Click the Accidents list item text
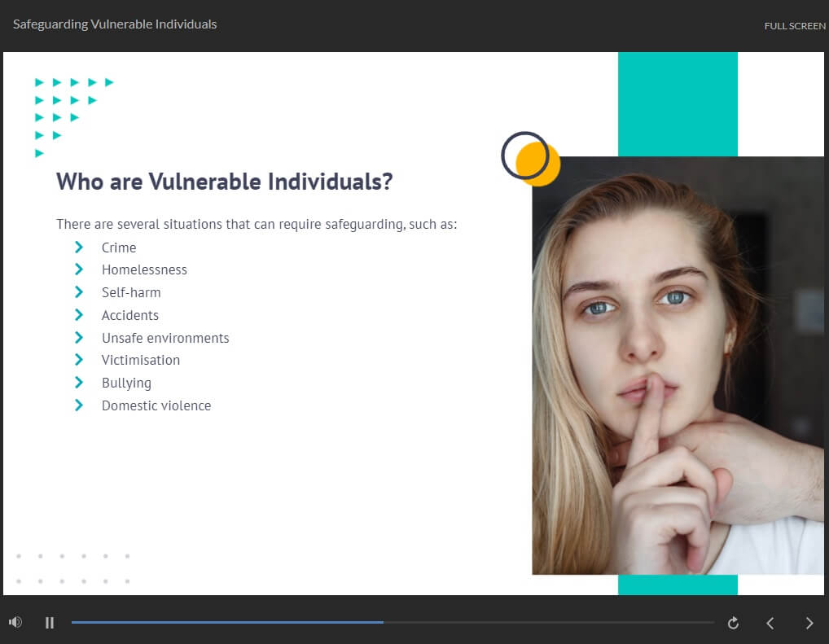The image size is (829, 644). (x=130, y=316)
